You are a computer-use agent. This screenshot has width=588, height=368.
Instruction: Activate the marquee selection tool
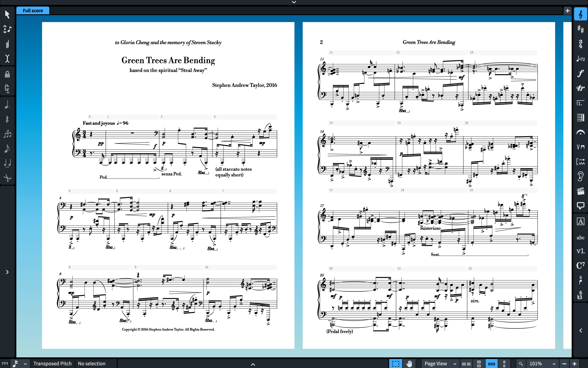[x=395, y=364]
